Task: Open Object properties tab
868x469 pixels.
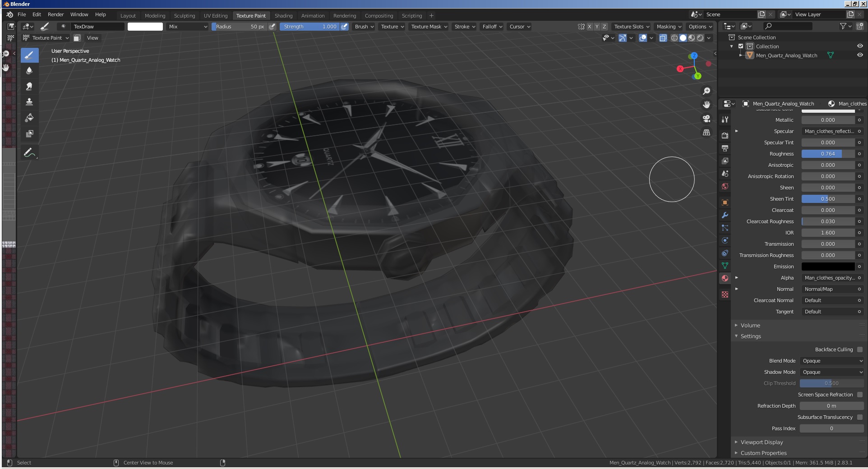Action: 725,202
